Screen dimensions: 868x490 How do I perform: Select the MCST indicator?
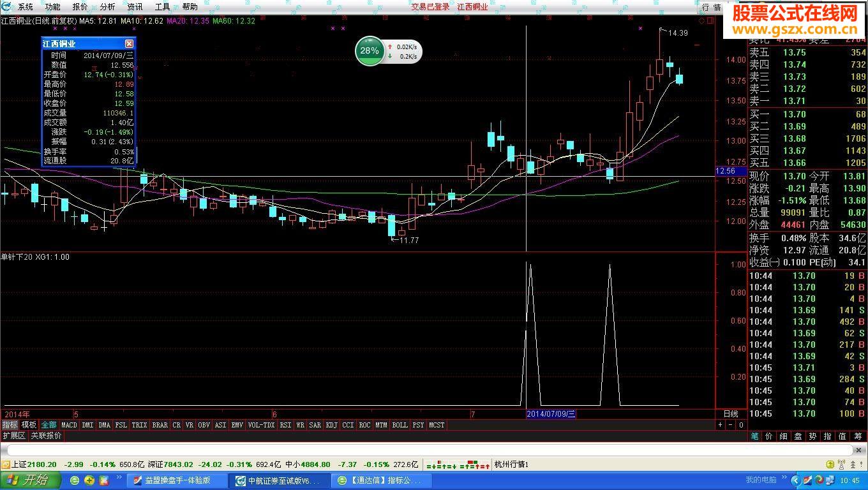pyautogui.click(x=437, y=424)
